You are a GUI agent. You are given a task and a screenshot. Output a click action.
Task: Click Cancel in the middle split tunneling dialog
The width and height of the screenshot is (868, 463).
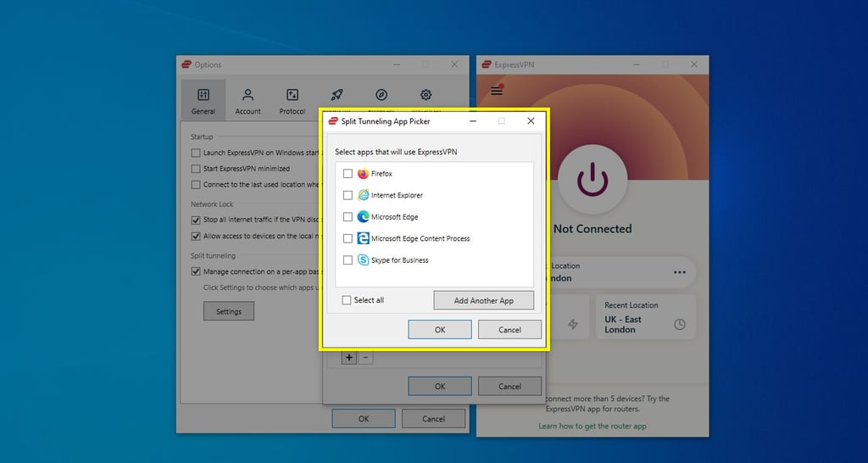tap(509, 387)
